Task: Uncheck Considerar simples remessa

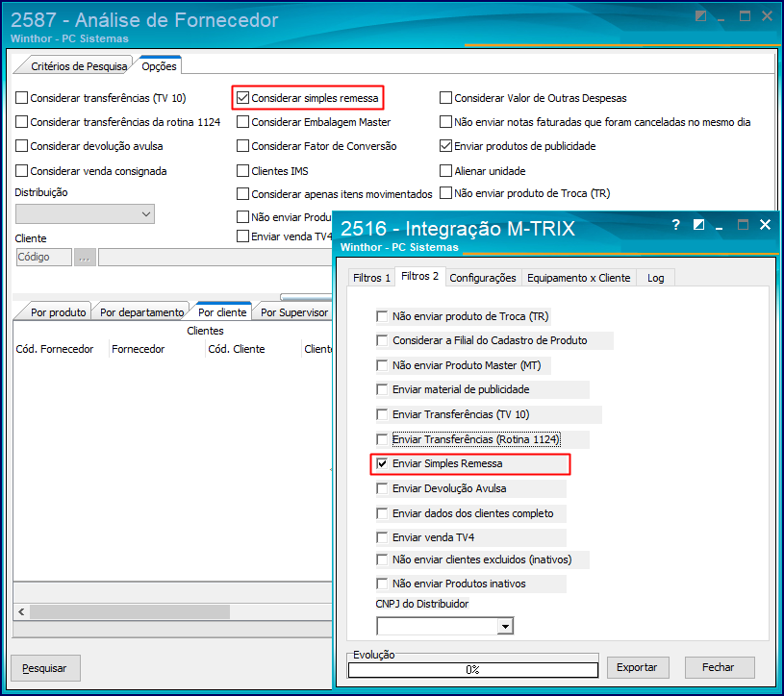Action: click(x=243, y=98)
